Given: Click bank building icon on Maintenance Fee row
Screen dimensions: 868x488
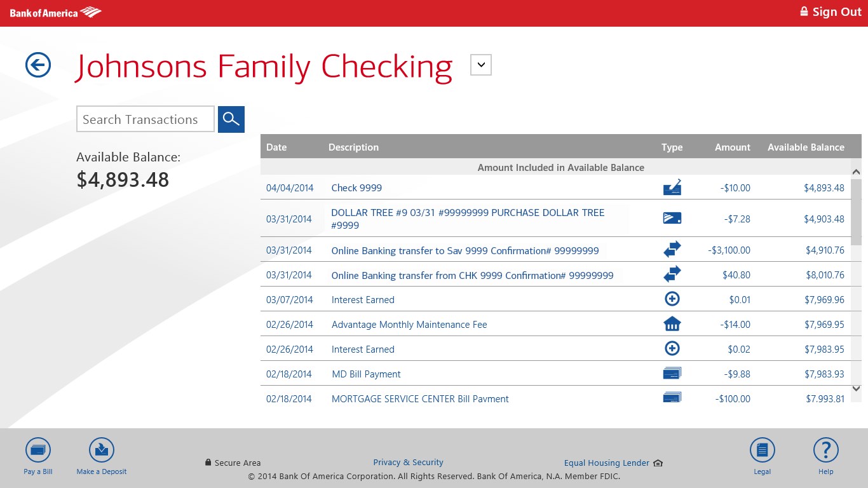Looking at the screenshot, I should 672,323.
